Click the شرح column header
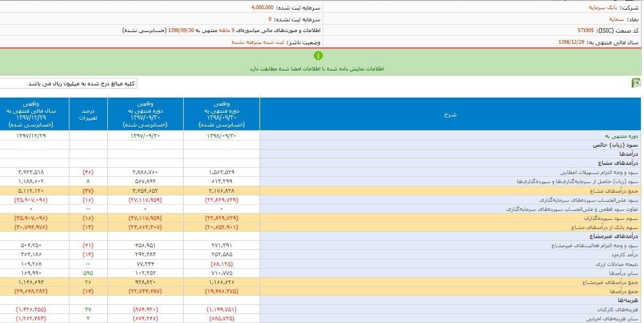Screen dimensions: 644x323 450,114
